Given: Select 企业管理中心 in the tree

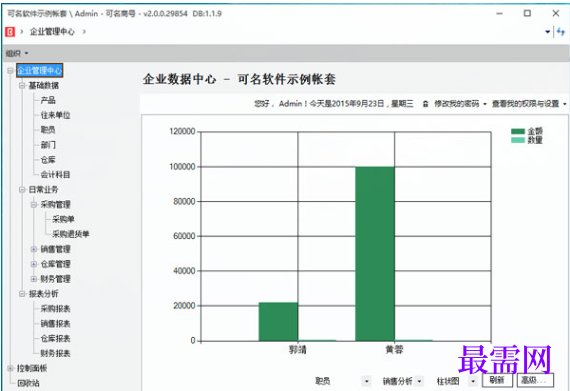Looking at the screenshot, I should click(x=40, y=70).
